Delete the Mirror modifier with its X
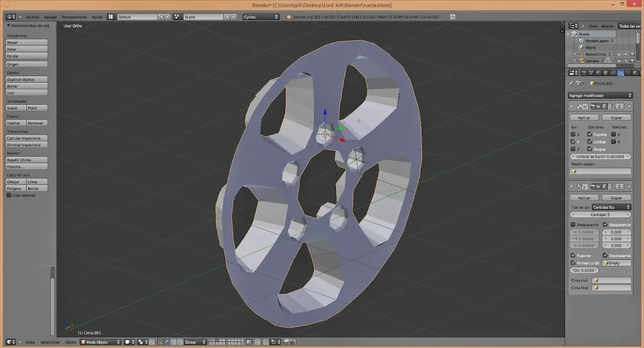Viewport: 644px width, 348px height. pos(629,106)
